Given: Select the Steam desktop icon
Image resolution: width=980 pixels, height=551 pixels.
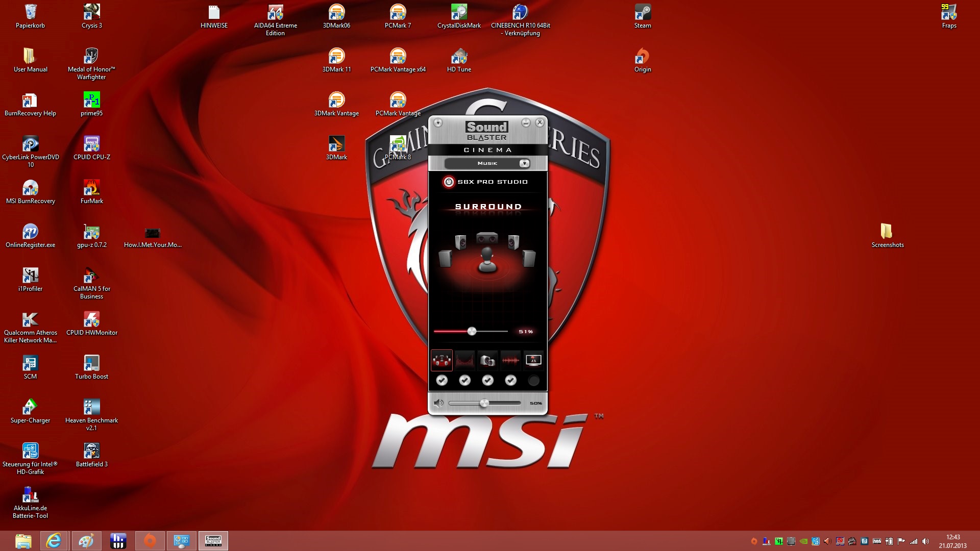Looking at the screenshot, I should [x=643, y=16].
